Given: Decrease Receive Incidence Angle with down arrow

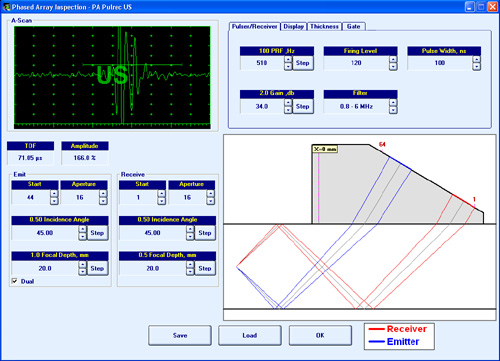Looking at the screenshot, I should coord(190,236).
